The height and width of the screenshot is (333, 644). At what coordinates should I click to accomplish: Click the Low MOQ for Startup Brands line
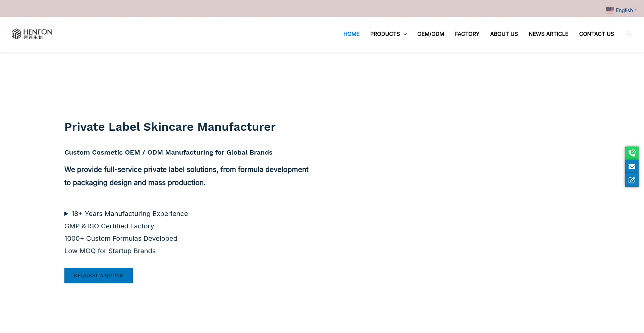[110, 251]
